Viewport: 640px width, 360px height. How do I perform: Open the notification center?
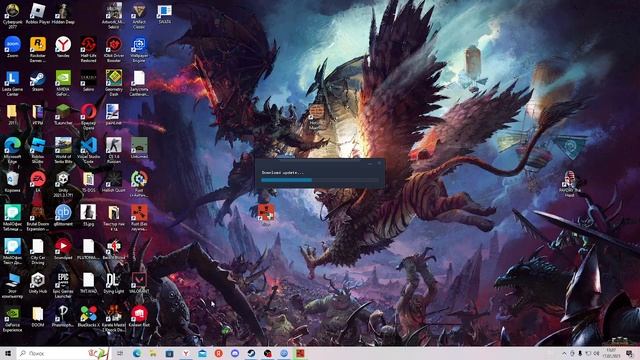pyautogui.click(x=629, y=353)
